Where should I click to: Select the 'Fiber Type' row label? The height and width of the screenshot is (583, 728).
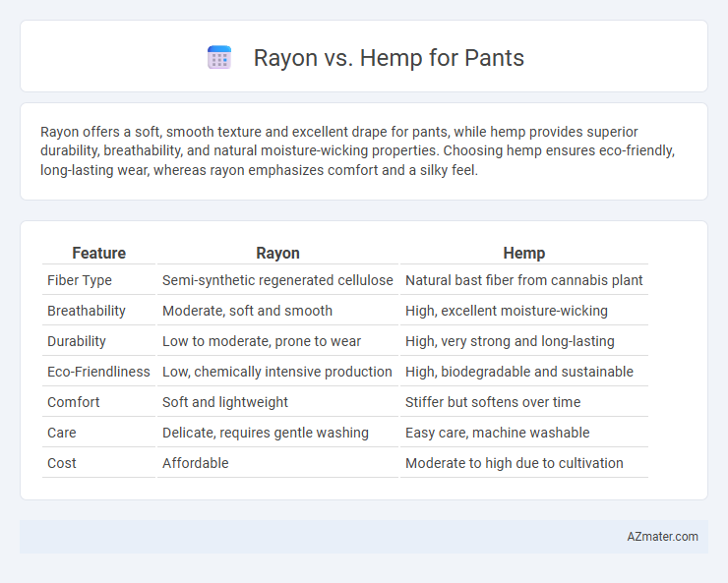click(80, 280)
